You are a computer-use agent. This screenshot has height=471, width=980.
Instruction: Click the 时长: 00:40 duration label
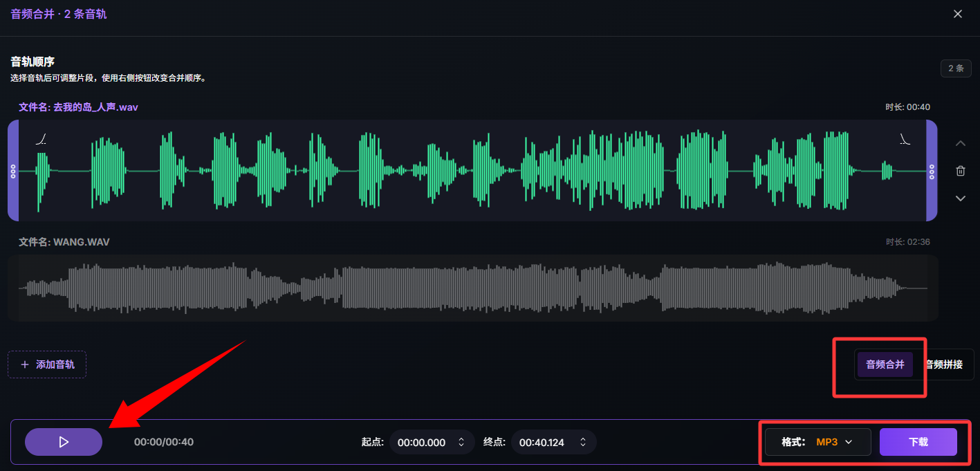[x=907, y=107]
